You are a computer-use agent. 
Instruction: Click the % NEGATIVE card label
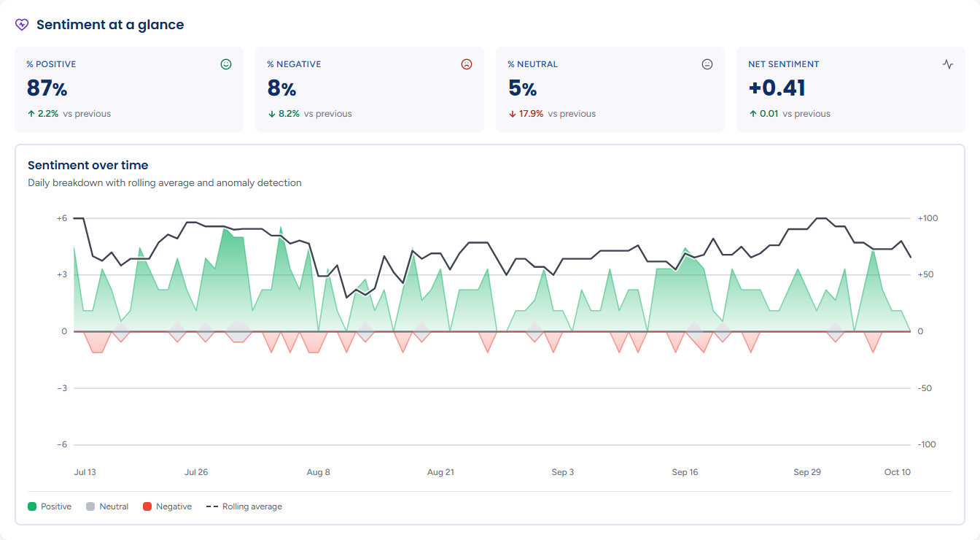tap(294, 64)
